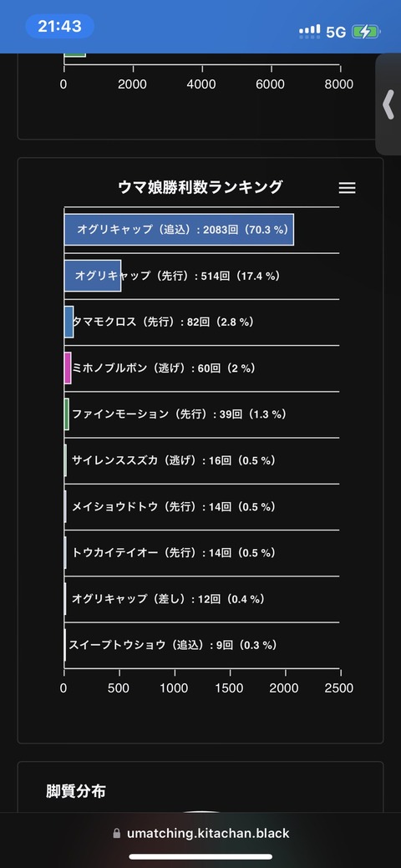Select the タマモクロス（先行）82回 bar

point(69,322)
